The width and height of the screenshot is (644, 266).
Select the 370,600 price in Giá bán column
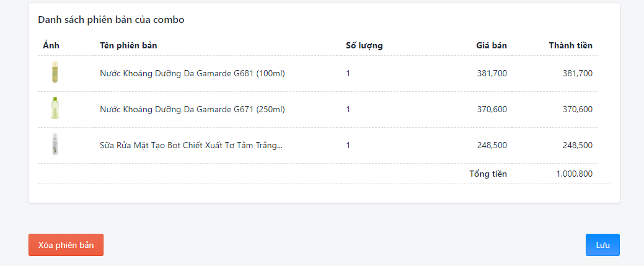(x=492, y=109)
